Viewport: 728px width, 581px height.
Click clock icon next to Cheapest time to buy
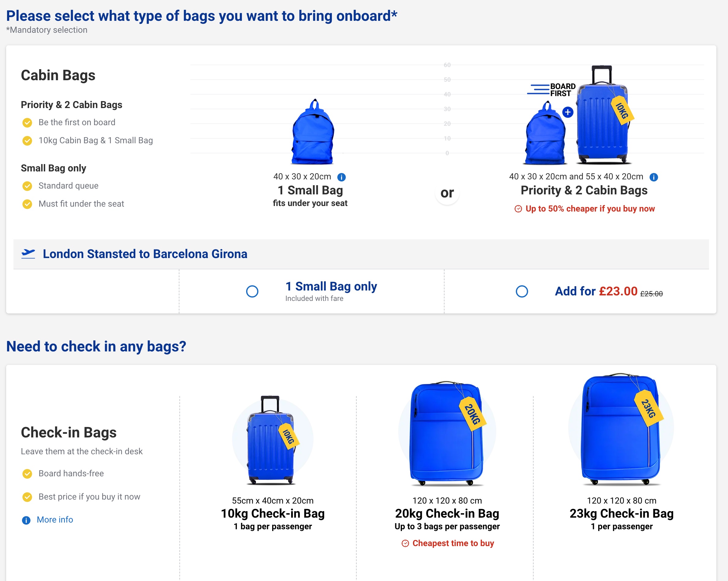405,543
